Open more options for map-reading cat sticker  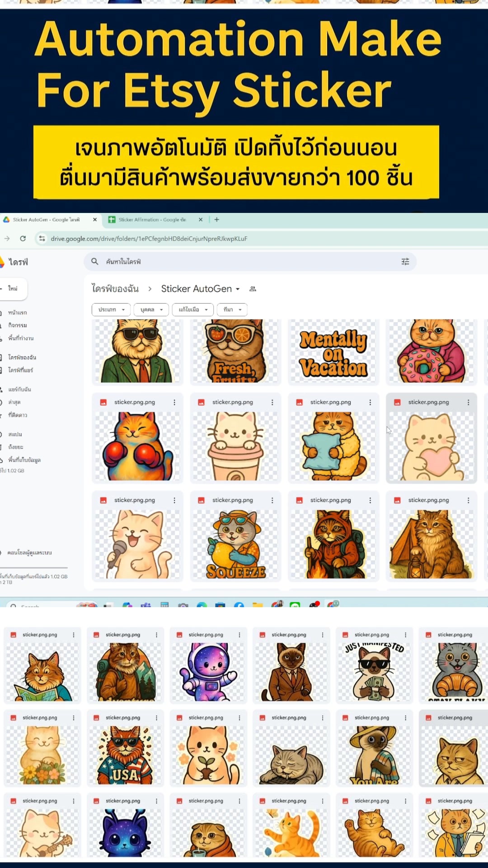click(x=74, y=635)
